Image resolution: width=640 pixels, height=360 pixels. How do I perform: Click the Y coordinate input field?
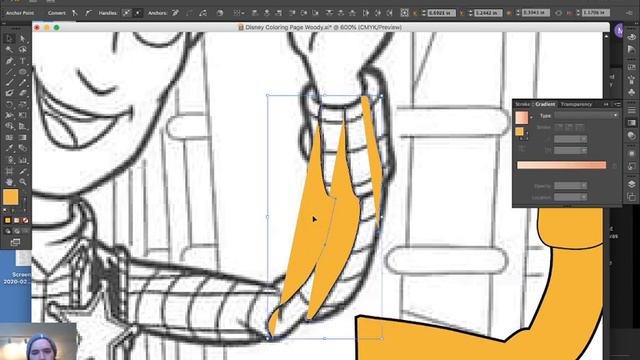[488, 13]
